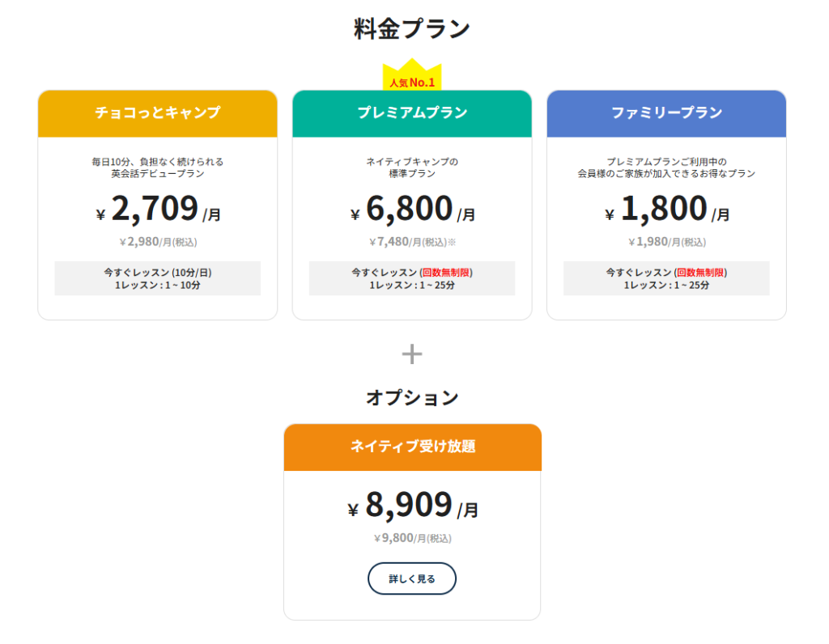Click the 詳しく見る button

412,578
